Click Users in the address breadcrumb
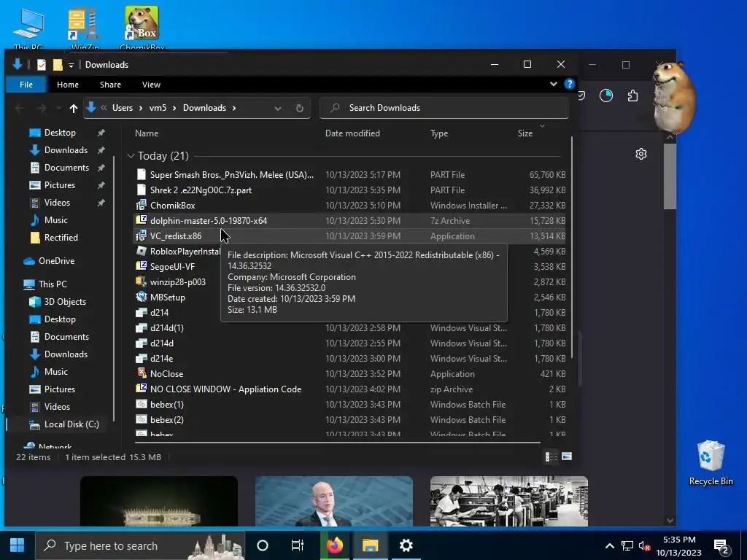The height and width of the screenshot is (560, 747). 123,108
